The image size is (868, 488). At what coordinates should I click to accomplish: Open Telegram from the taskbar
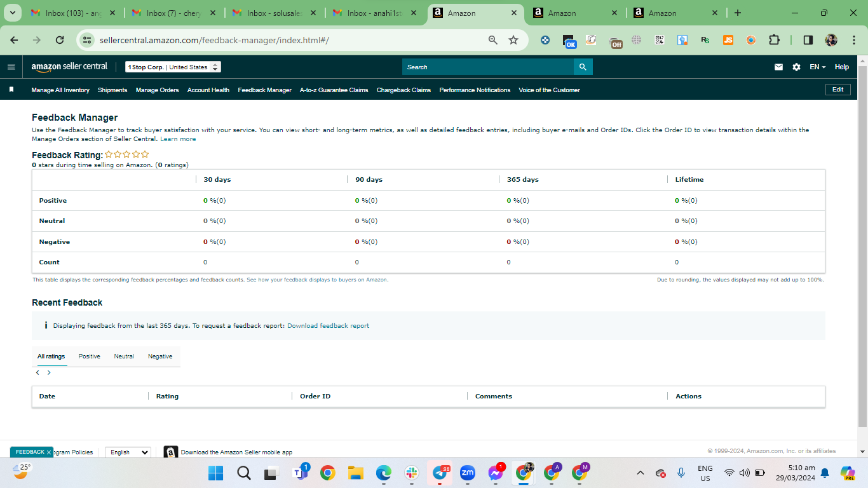(440, 473)
